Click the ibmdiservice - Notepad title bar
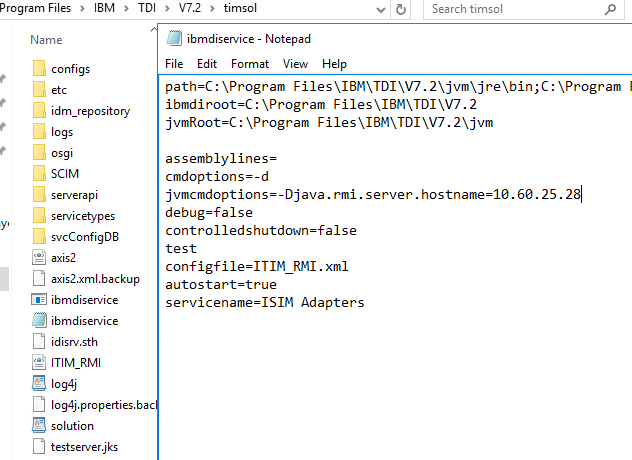This screenshot has width=632, height=460. pyautogui.click(x=395, y=39)
